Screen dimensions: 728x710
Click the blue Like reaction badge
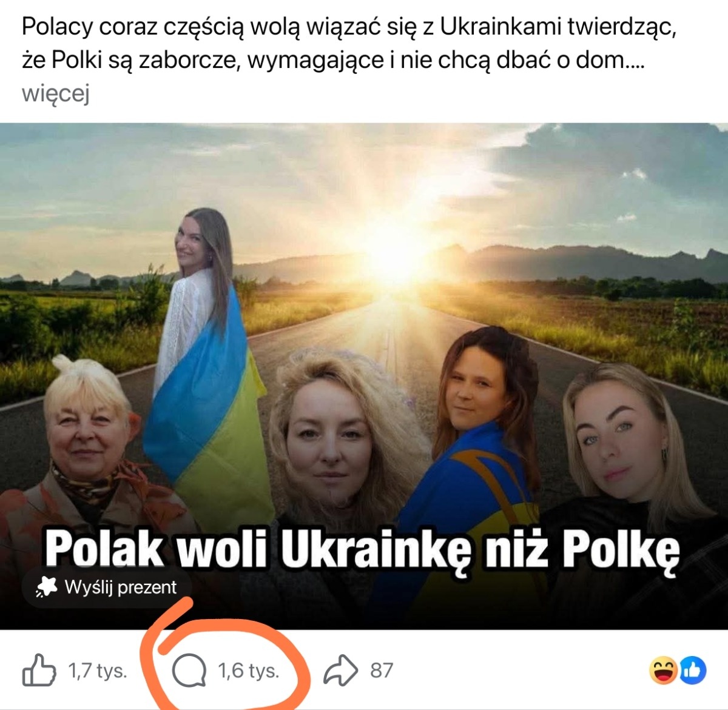692,670
